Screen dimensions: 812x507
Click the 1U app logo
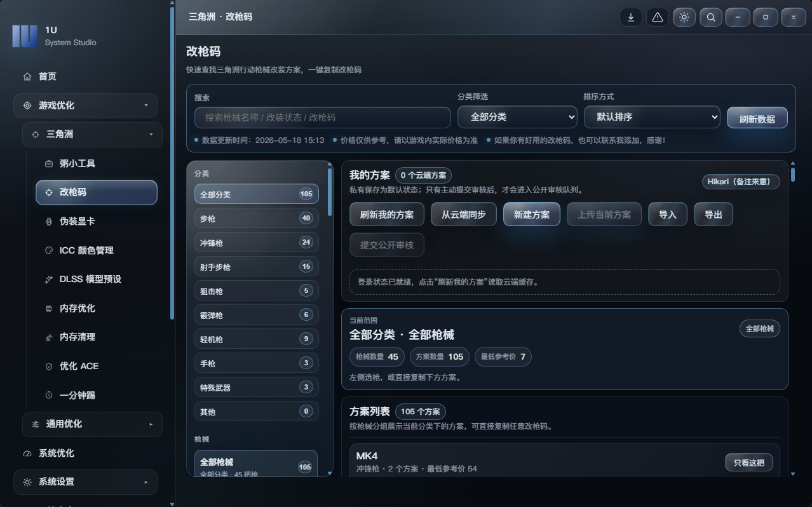(x=25, y=36)
